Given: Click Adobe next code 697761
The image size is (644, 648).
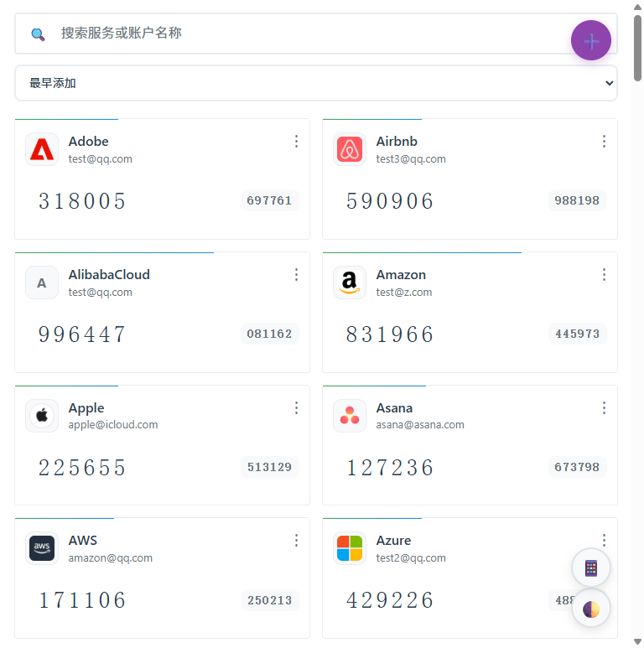Looking at the screenshot, I should coord(269,200).
